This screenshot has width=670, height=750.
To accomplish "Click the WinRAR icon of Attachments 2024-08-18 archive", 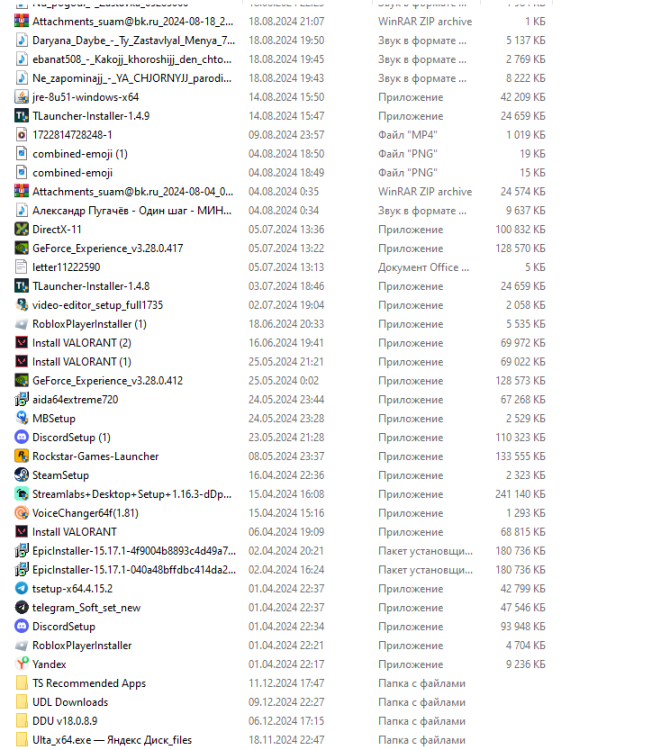I will [21, 22].
